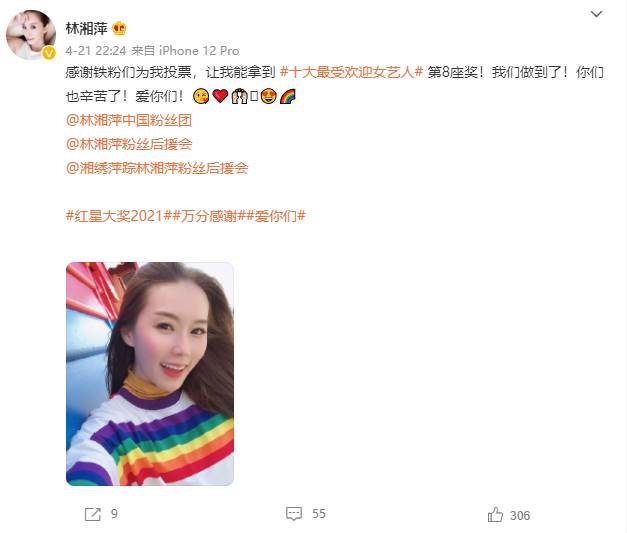Visit @林湘萍中国粉丝团 mention
Image resolution: width=627 pixels, height=533 pixels.
coord(129,120)
